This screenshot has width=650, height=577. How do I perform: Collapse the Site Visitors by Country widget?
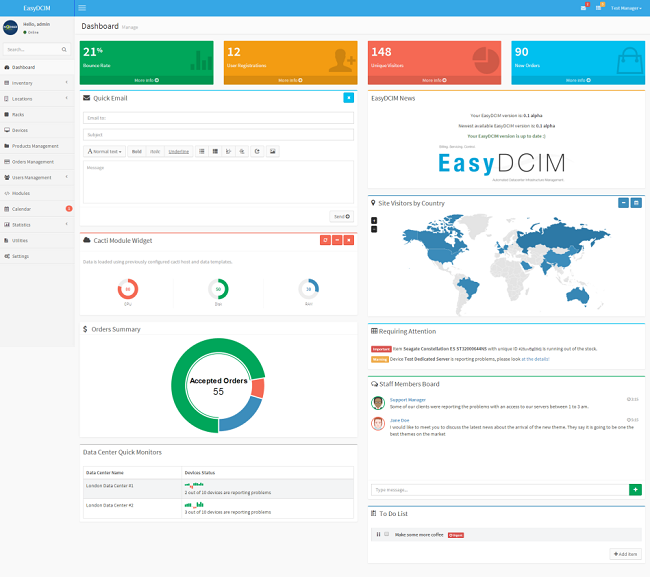pos(623,203)
